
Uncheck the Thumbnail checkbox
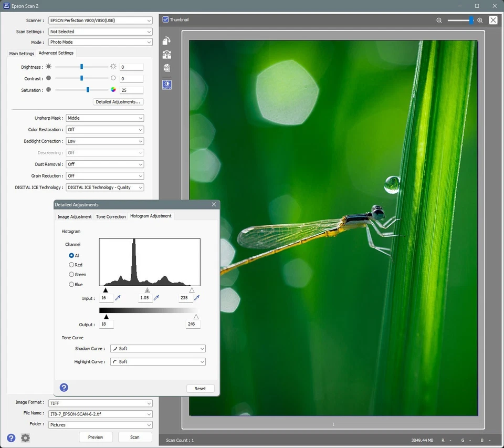tap(166, 19)
